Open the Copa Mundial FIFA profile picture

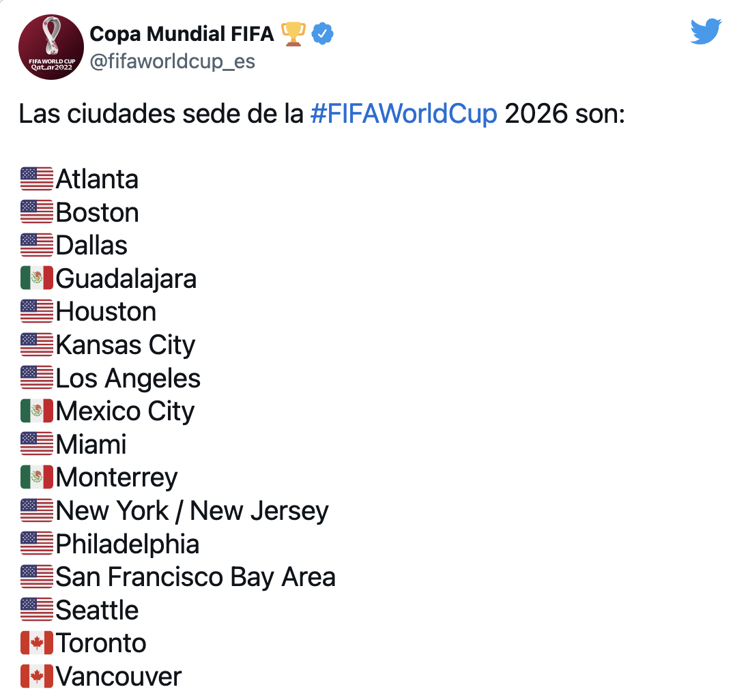(x=51, y=47)
